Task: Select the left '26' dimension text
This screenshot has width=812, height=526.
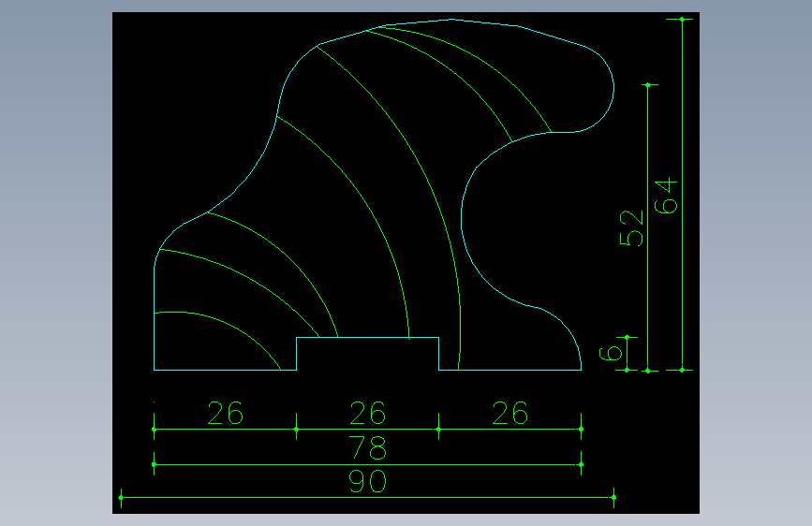Action: coord(226,413)
